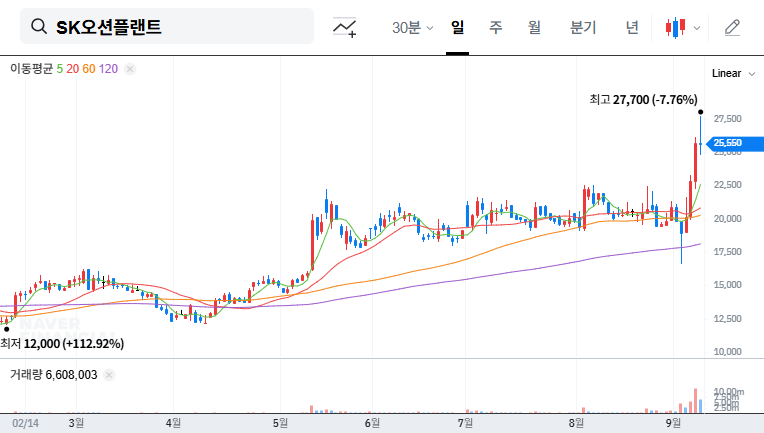764x433 pixels.
Task: Select the 일 daily tab
Action: coord(457,27)
